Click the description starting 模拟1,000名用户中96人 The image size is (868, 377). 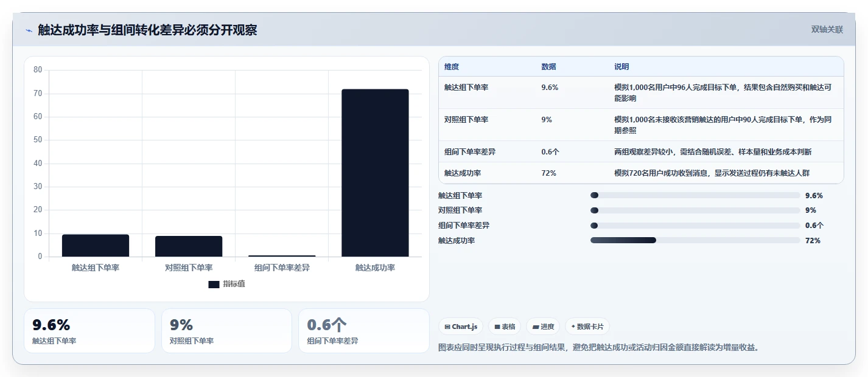(723, 92)
